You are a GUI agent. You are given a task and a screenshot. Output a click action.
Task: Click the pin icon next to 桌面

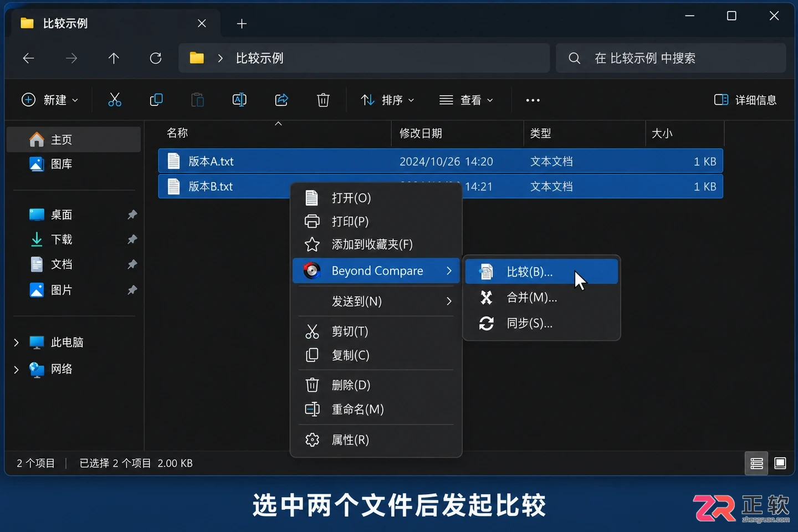(x=132, y=214)
